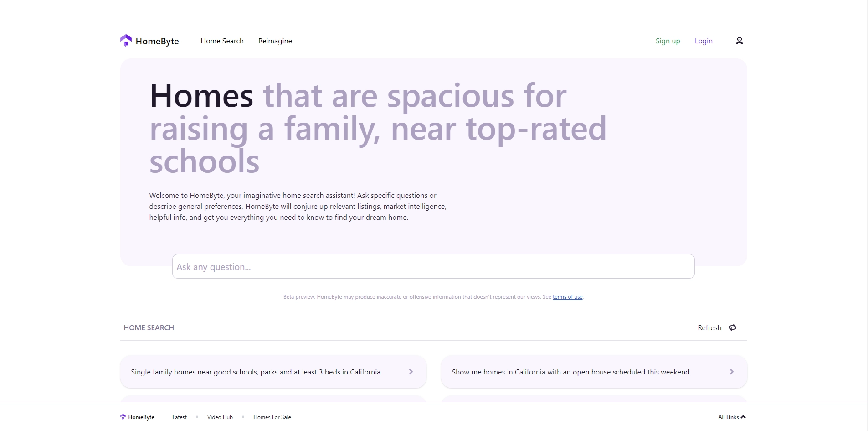Screen dimensions: 868x431
Task: Click the Login link
Action: pyautogui.click(x=703, y=41)
